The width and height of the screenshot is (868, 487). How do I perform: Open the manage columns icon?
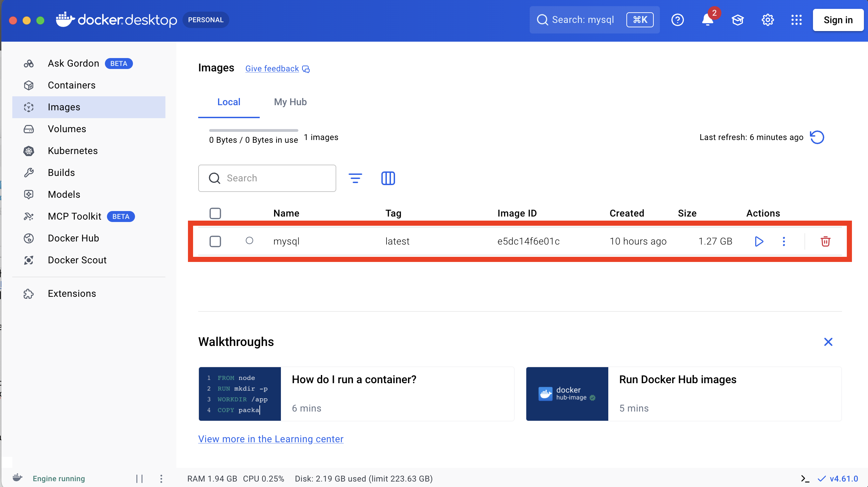[x=388, y=178]
